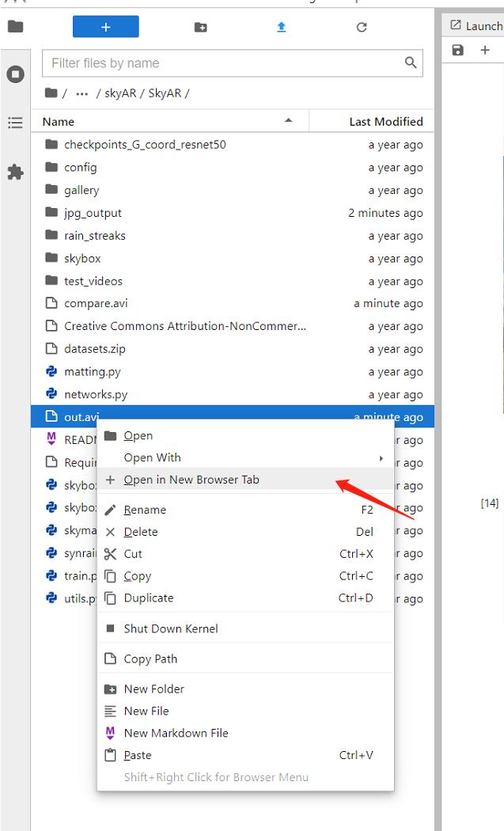Image resolution: width=504 pixels, height=831 pixels.
Task: Select the networks.py file
Action: [x=232, y=395]
